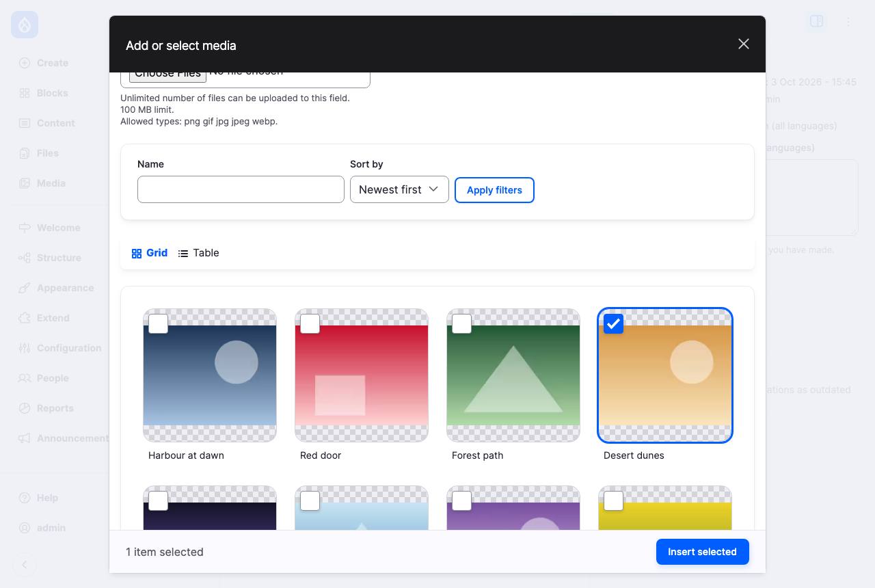Open the admin user menu in background sidebar
Image resolution: width=875 pixels, height=588 pixels.
(42, 528)
